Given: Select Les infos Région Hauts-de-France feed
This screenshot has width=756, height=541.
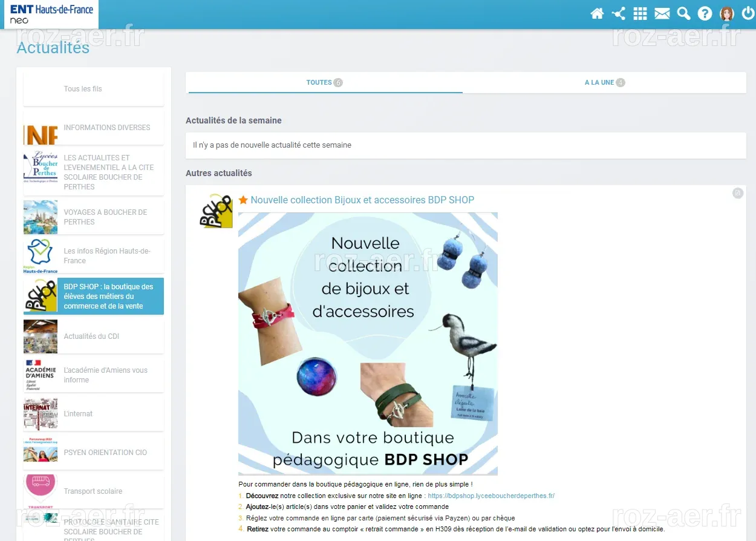Looking at the screenshot, I should tap(94, 256).
